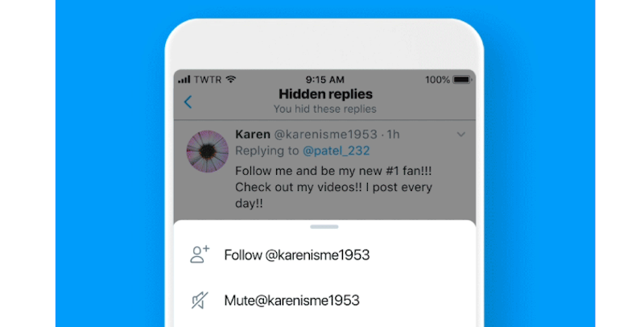Click the Hidden replies title
The image size is (644, 327).
point(325,94)
